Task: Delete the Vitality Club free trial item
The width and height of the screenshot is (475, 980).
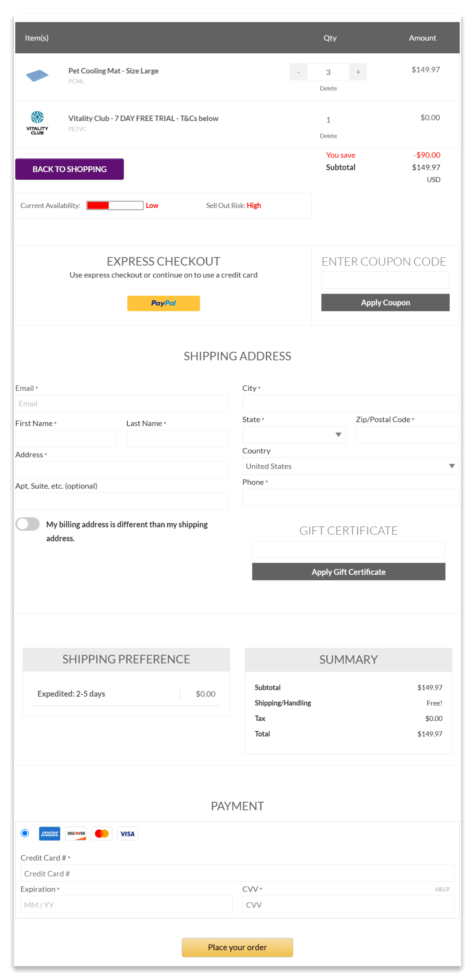Action: click(328, 136)
